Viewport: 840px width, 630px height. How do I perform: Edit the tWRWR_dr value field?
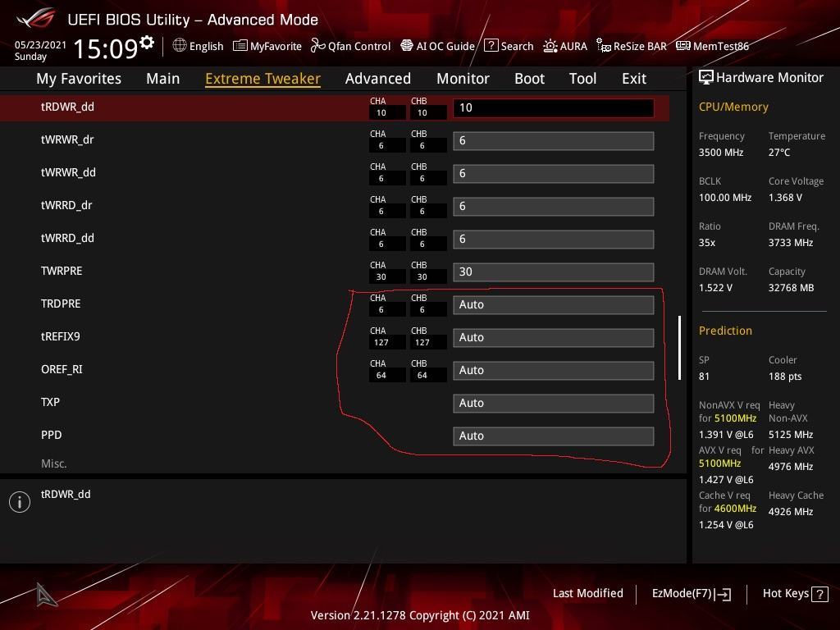pos(554,141)
